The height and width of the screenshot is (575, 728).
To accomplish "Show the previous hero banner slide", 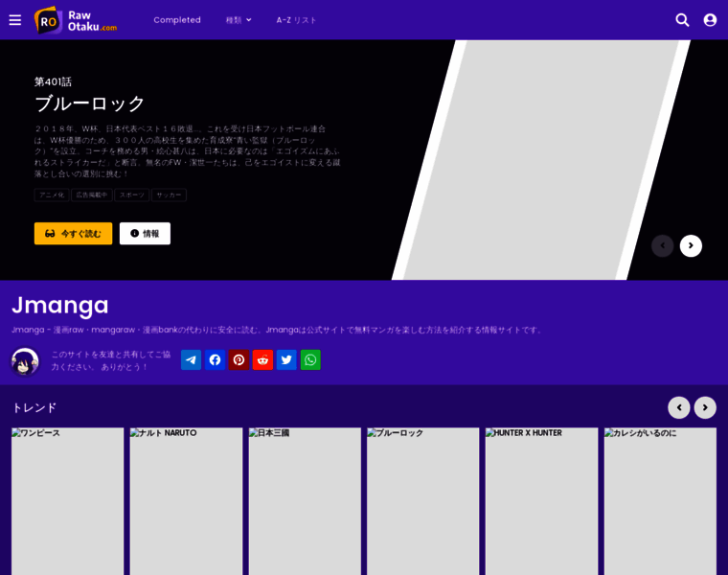I will 663,245.
